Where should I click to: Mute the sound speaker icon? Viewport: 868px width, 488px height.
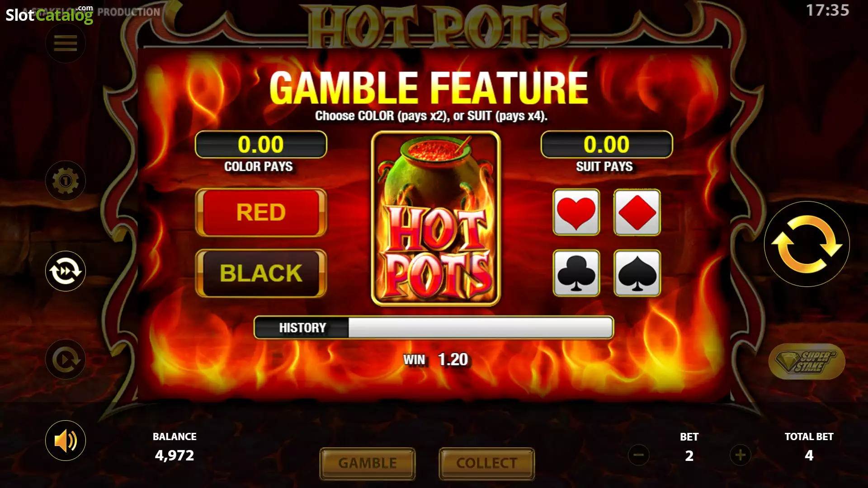[66, 441]
